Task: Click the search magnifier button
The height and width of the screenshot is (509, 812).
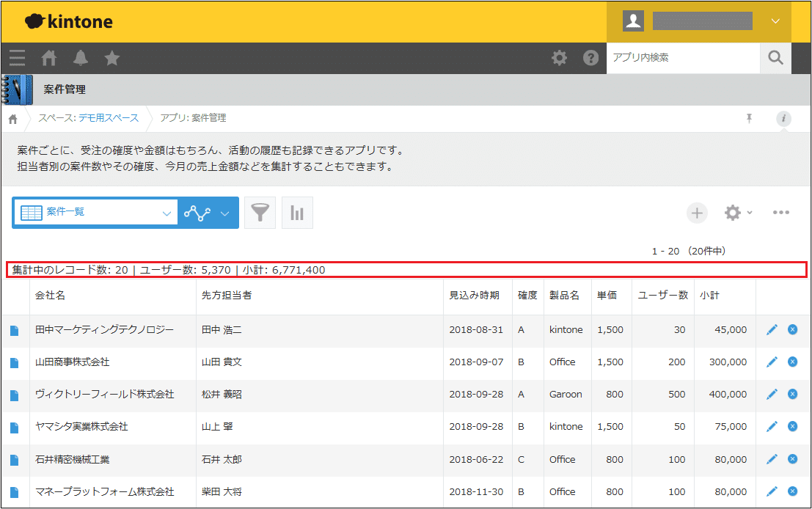Action: (775, 57)
